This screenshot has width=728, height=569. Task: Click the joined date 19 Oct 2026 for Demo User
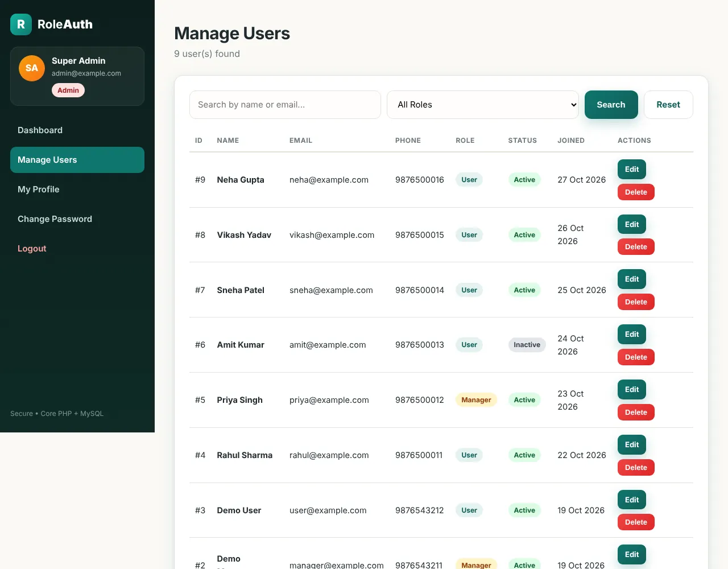point(581,510)
